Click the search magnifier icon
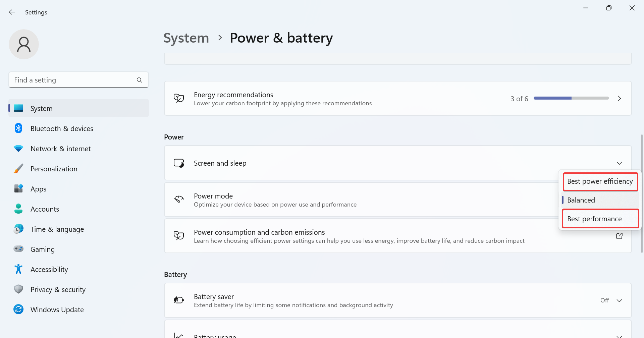 (x=140, y=80)
